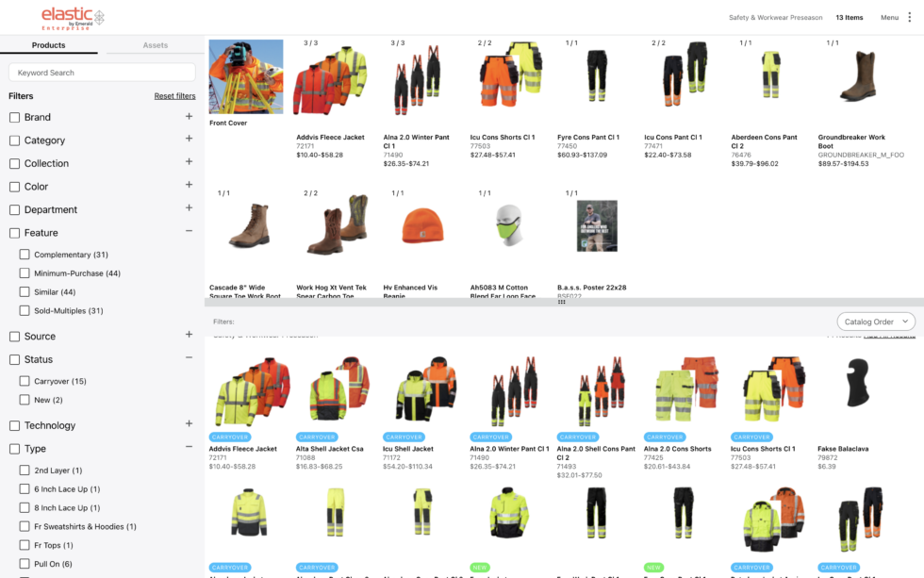924x578 pixels.
Task: Switch to the Assets tab
Action: tap(155, 44)
